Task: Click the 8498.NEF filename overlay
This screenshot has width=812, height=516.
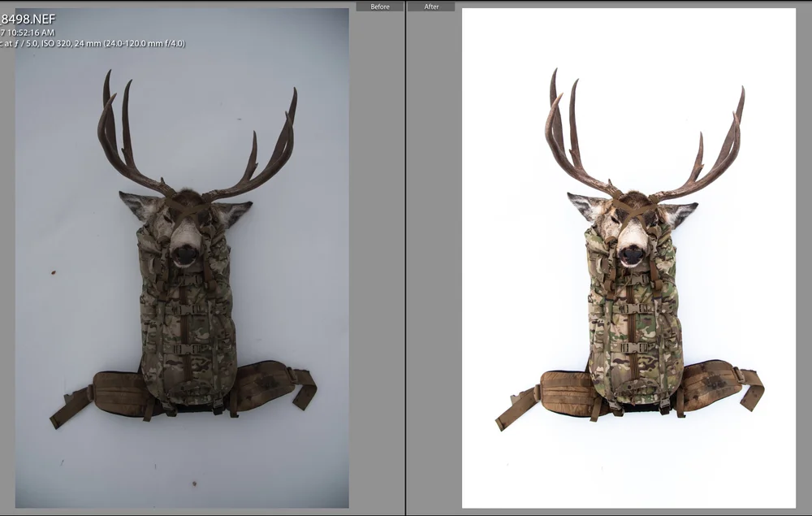Action: 28,20
